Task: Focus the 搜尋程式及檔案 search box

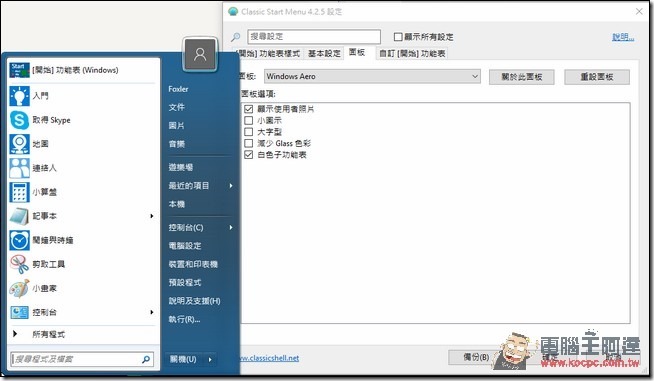Action: point(82,359)
